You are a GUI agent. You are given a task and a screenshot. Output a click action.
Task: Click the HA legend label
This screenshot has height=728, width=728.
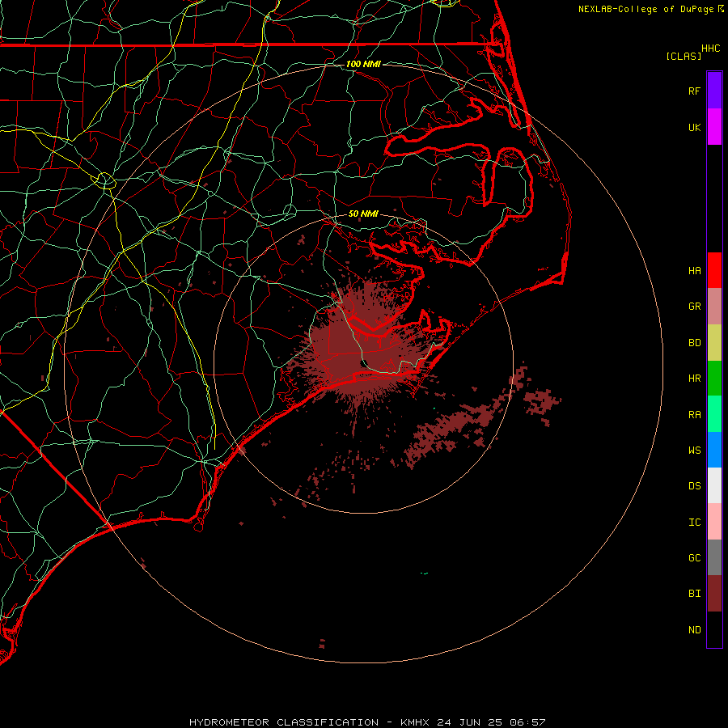point(695,271)
